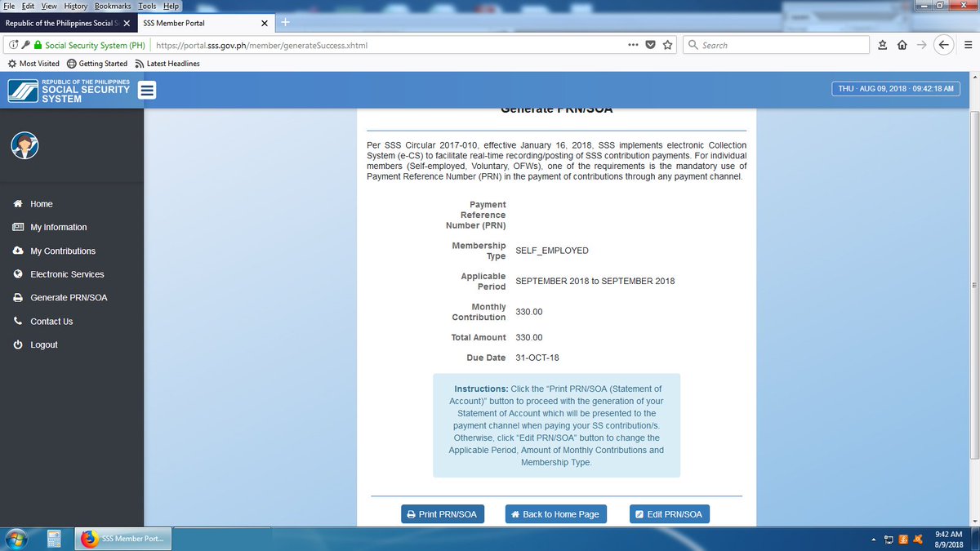Click the date-time display in header

[896, 88]
